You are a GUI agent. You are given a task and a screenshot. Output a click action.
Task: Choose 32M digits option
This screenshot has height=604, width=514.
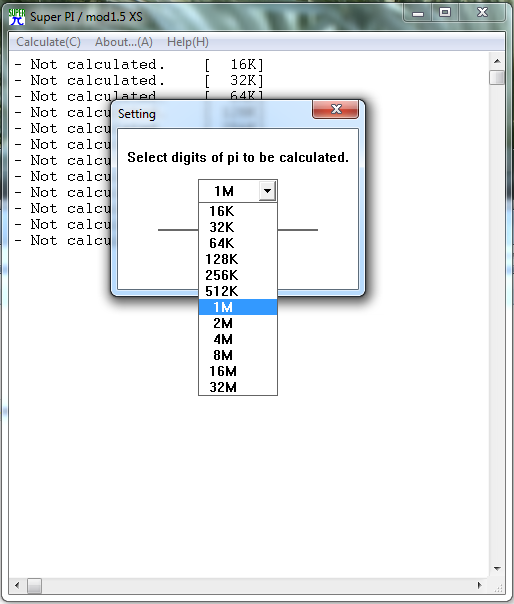(238, 387)
